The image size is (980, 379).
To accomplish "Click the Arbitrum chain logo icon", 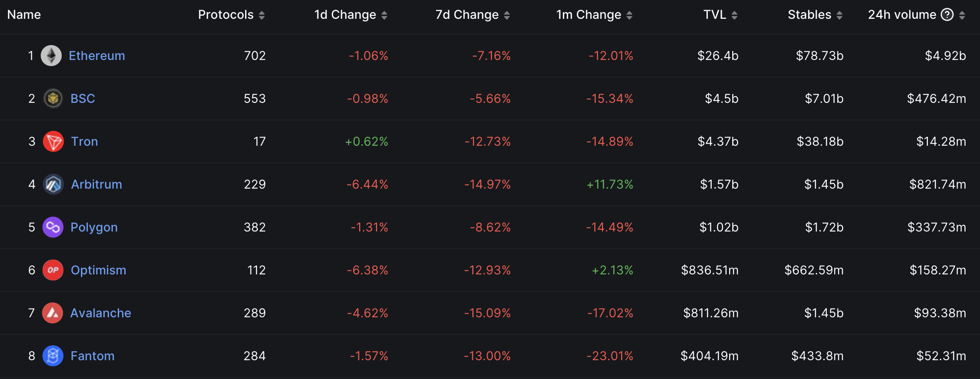I will pyautogui.click(x=53, y=184).
